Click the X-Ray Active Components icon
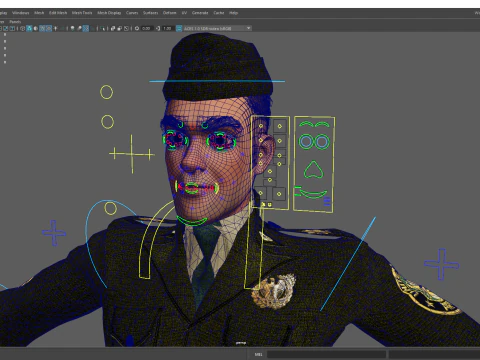Viewport: 480px width, 360px height. (x=120, y=28)
